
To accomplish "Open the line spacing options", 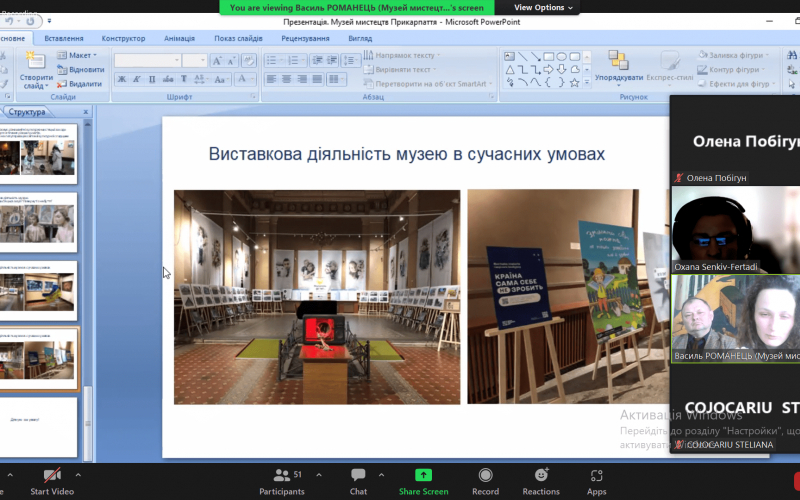I will (351, 61).
